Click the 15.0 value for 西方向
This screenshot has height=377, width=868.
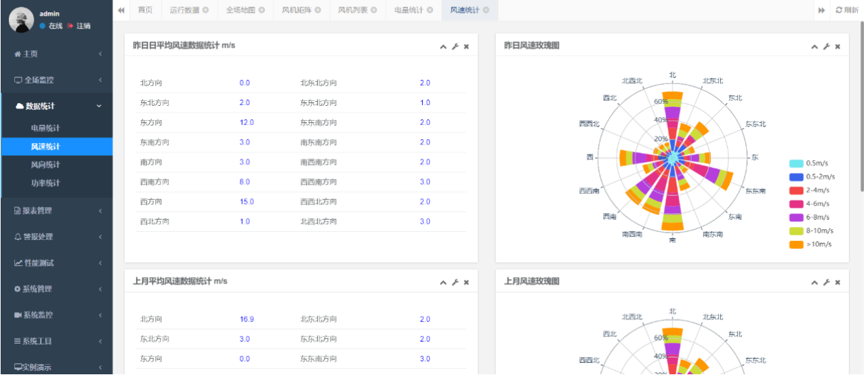[247, 202]
